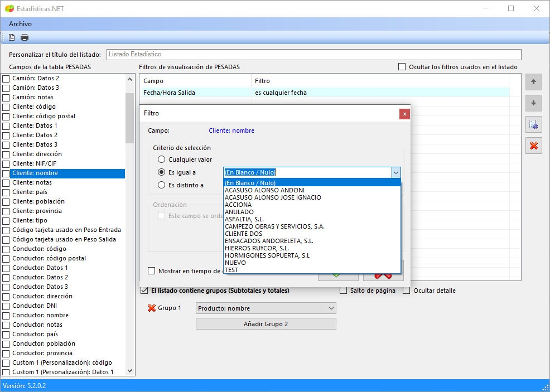This screenshot has width=550, height=392.
Task: Toggle 'El listado contiene grupos' checkbox
Action: [144, 291]
